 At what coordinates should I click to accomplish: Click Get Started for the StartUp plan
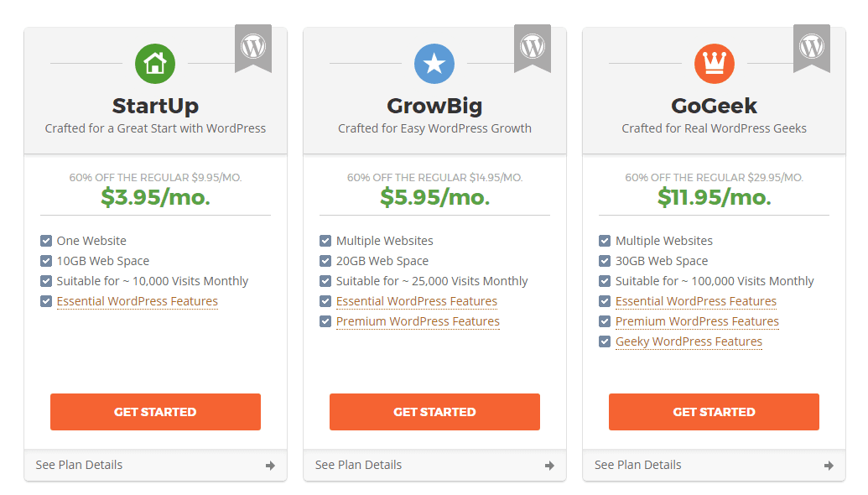coord(155,412)
